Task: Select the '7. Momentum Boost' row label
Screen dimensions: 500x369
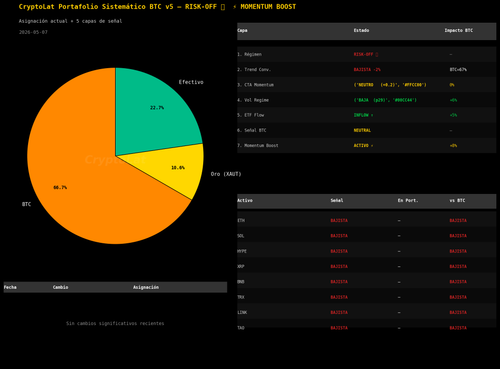Action: point(258,146)
